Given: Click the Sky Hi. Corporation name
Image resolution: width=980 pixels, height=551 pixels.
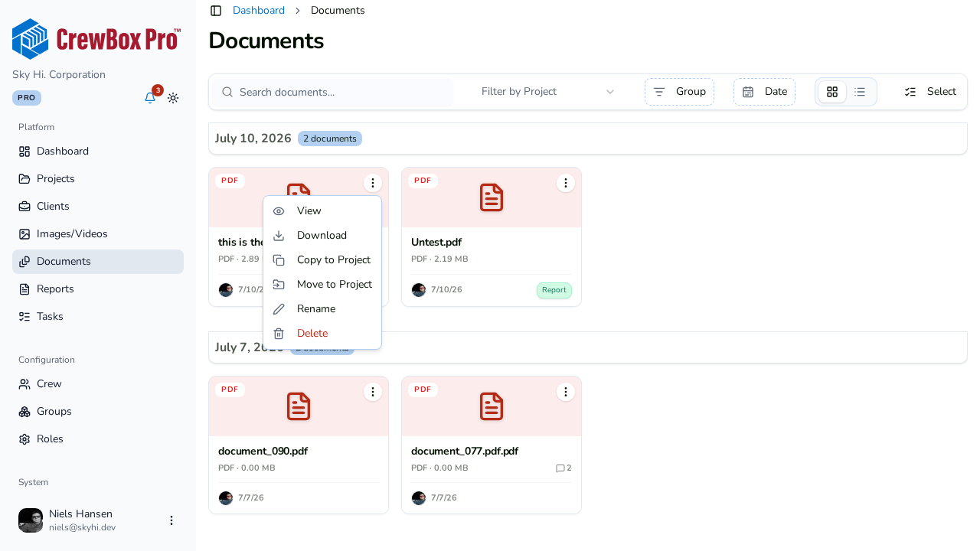Looking at the screenshot, I should pos(59,75).
